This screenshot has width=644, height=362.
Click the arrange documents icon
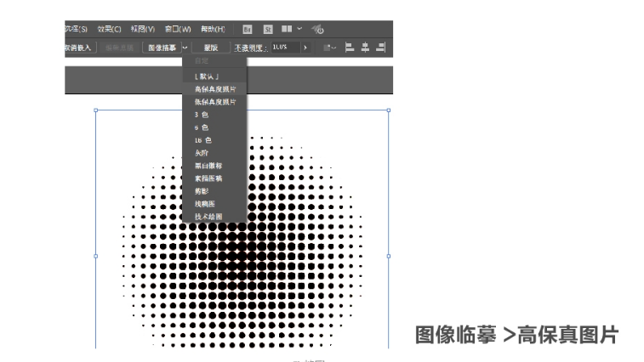[x=287, y=29]
